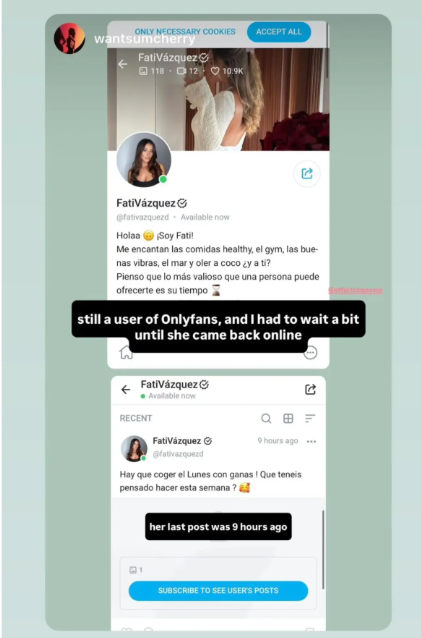This screenshot has height=638, width=421.
Task: Click the home icon in bottom bar
Action: (x=126, y=352)
